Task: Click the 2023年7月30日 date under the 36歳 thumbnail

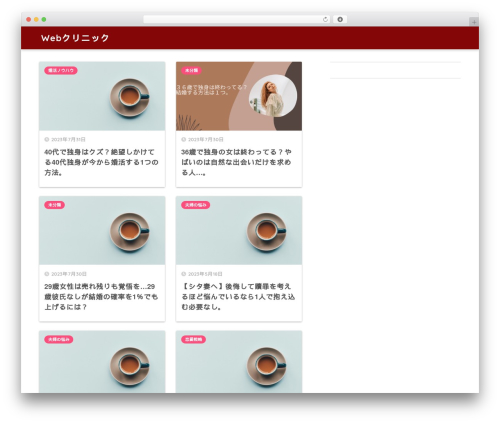Action: coord(206,139)
